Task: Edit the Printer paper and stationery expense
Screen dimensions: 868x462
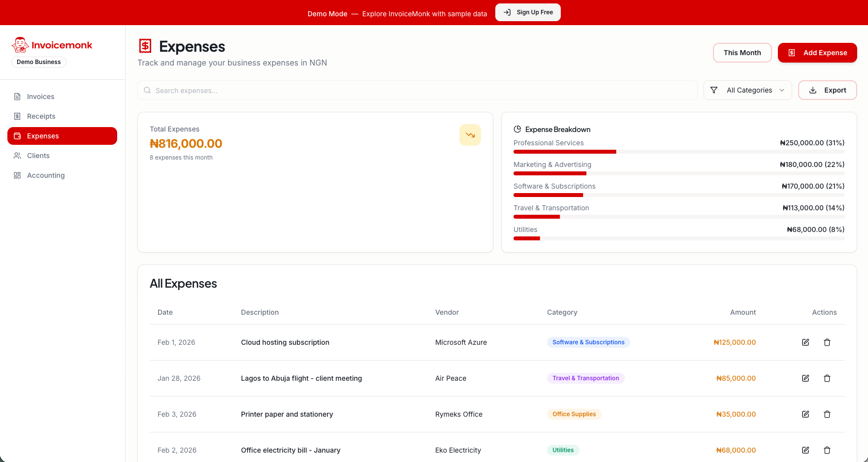Action: [x=805, y=414]
